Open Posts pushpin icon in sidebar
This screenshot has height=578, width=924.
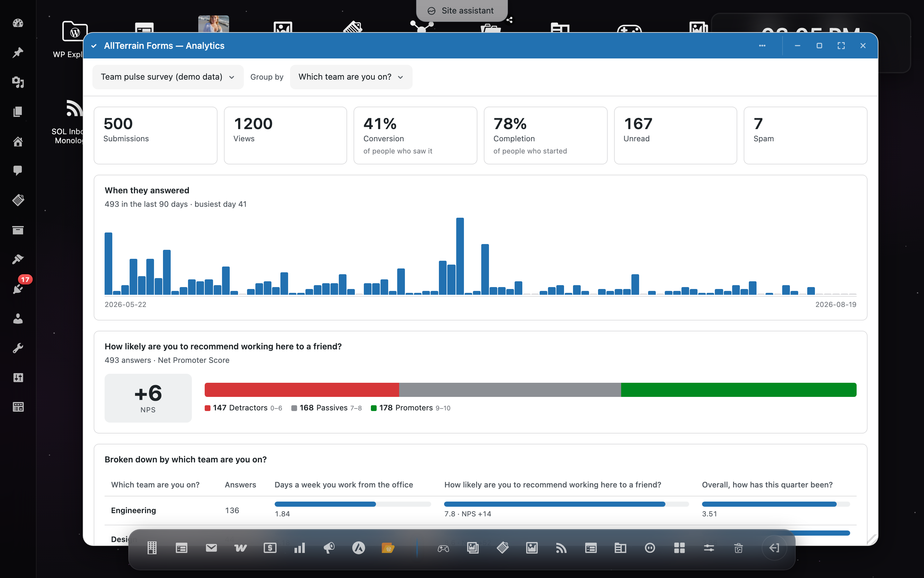18,52
